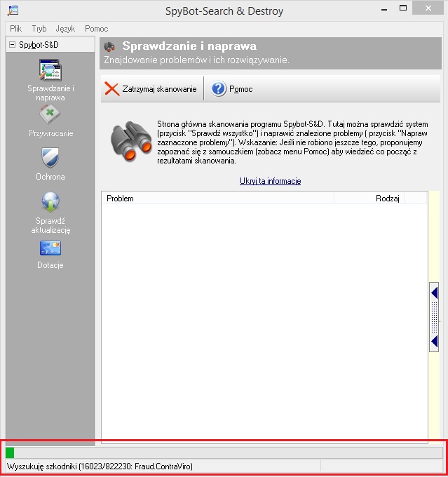Maximize the SpyBot window
The width and height of the screenshot is (448, 477).
(403, 8)
